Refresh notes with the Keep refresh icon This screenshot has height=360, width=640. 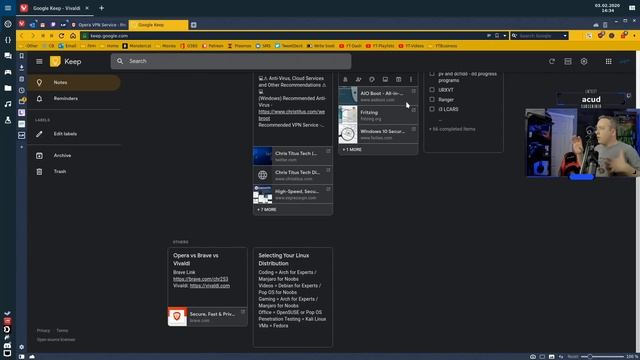(552, 61)
